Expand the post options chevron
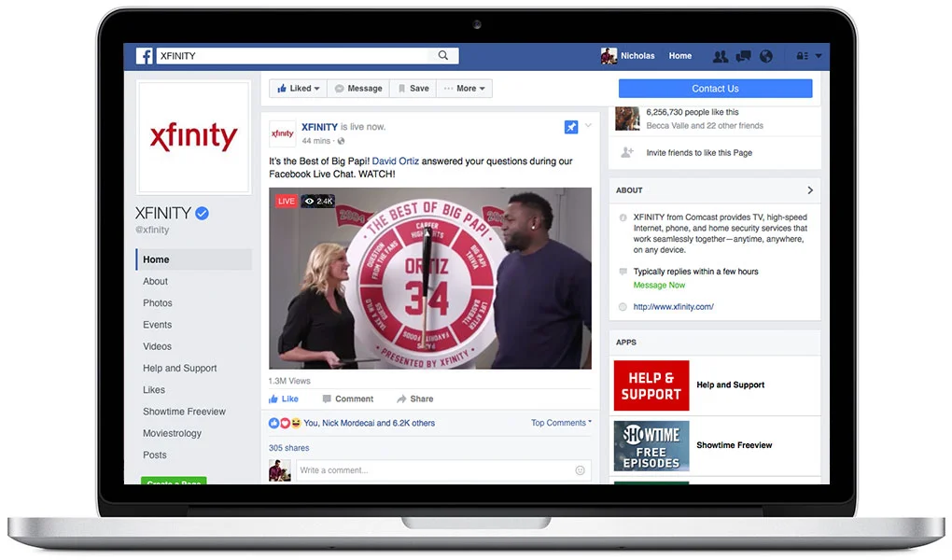This screenshot has width=952, height=560. (588, 126)
